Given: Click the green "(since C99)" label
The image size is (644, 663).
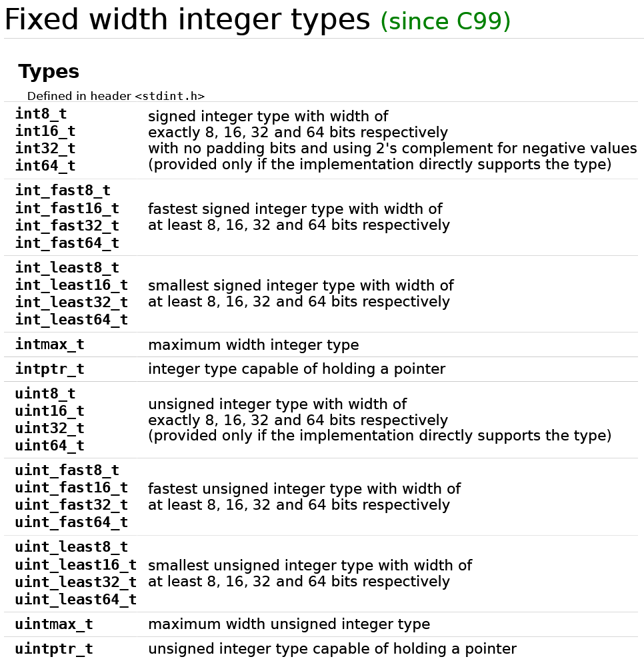Looking at the screenshot, I should point(445,22).
